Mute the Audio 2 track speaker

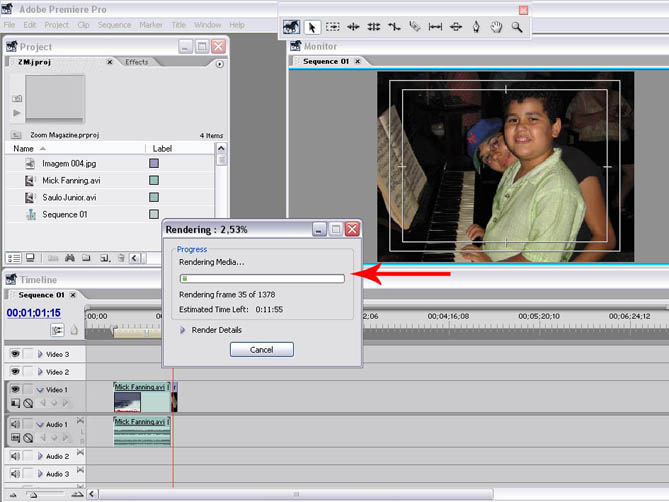[15, 456]
